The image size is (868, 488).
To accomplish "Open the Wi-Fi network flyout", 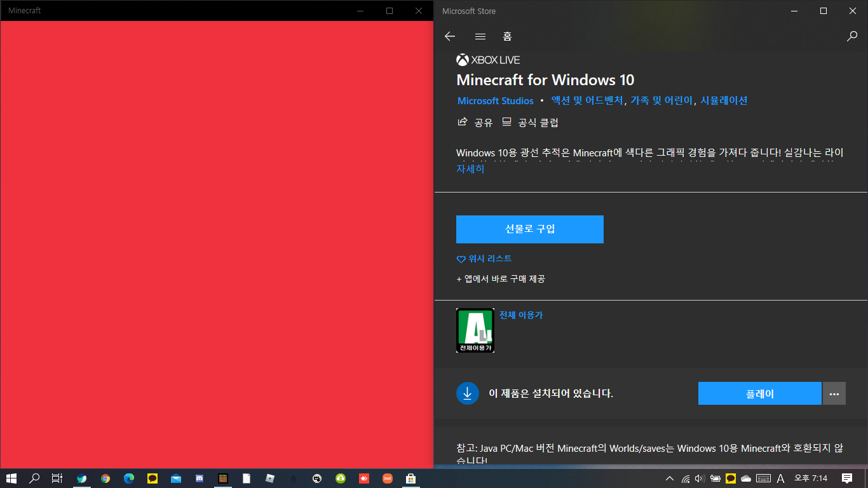I will 686,478.
